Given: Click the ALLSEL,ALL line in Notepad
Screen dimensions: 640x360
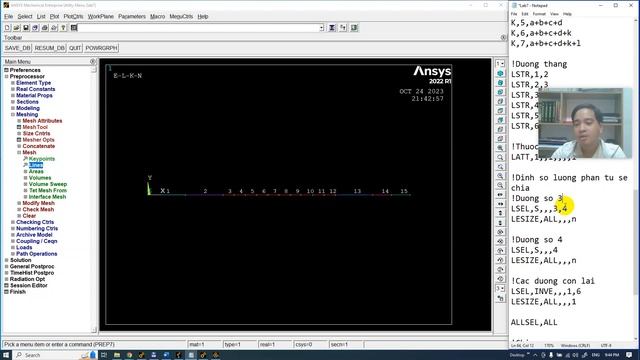Looking at the screenshot, I should point(534,322).
